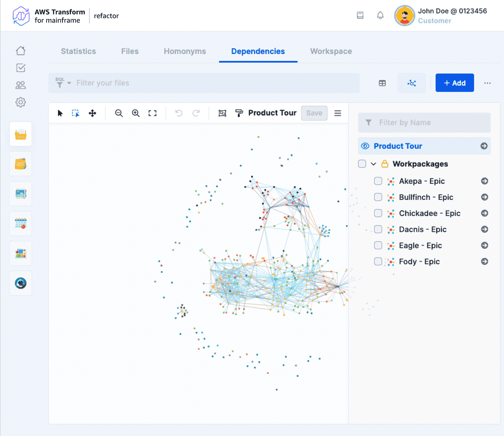The image size is (504, 436).
Task: Open the Workspace tab
Action: [331, 51]
